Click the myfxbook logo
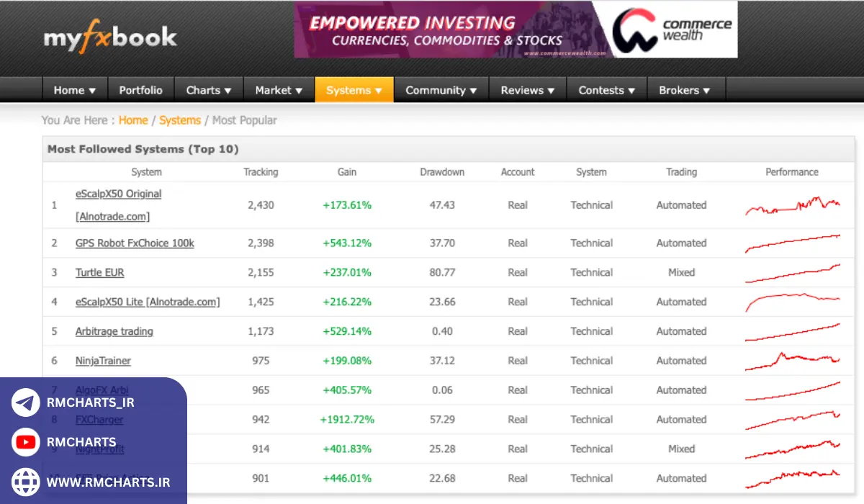The height and width of the screenshot is (504, 864). [x=110, y=37]
